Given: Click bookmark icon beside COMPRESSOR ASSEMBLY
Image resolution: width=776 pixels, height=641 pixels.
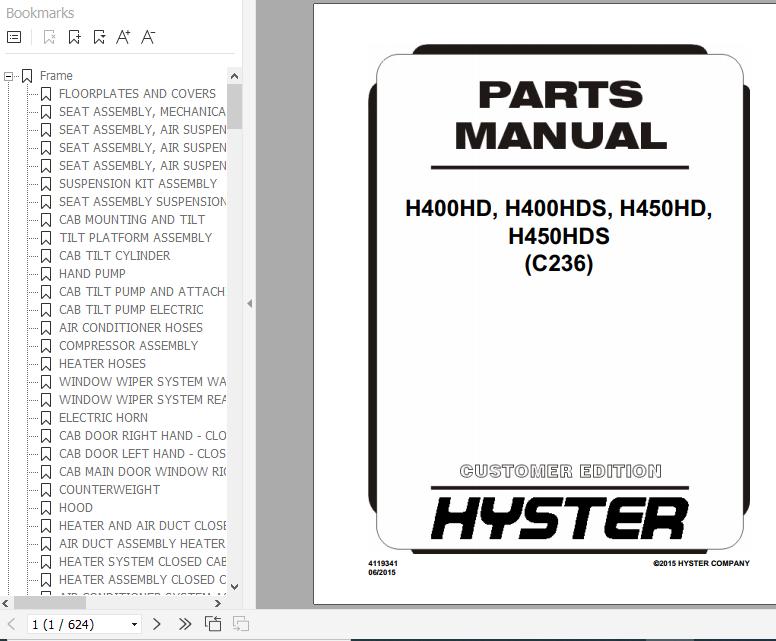Looking at the screenshot, I should (46, 346).
